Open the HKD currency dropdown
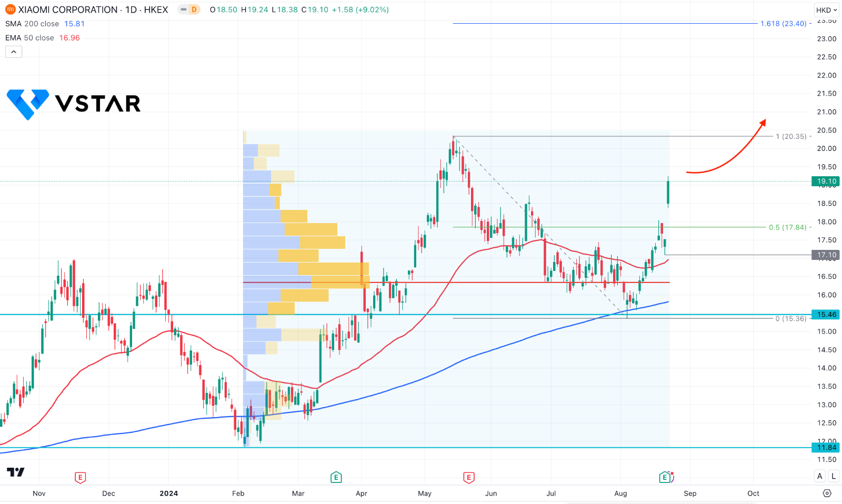Screen dimensions: 842x504 tap(826, 10)
